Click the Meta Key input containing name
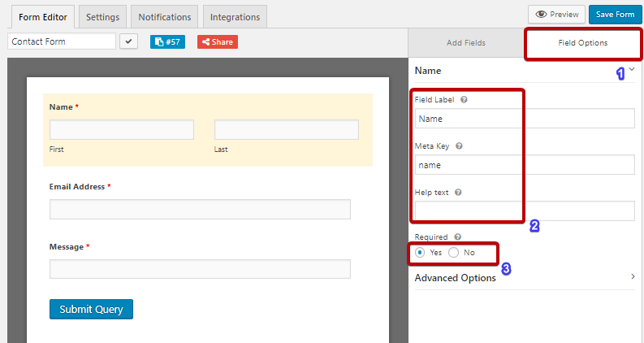644x343 pixels. tap(525, 165)
